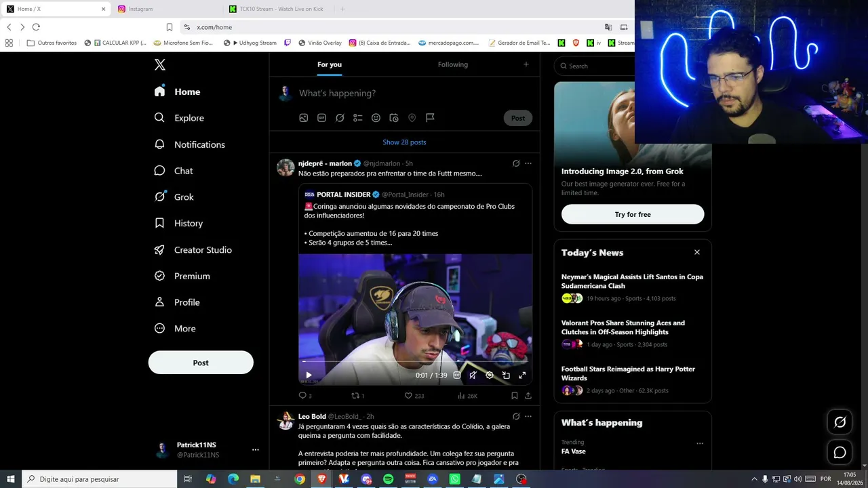Enhance the post with Grok in composer
Screen dimensions: 868x488
(x=340, y=118)
